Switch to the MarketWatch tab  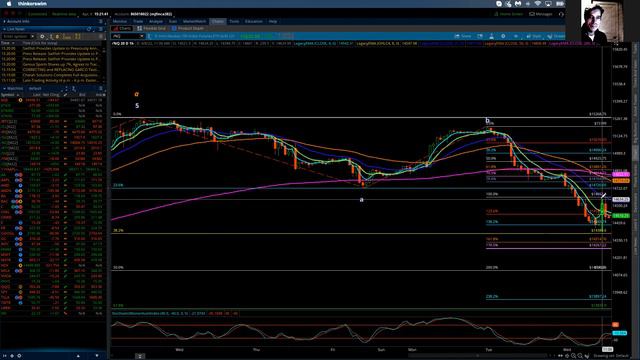tap(194, 21)
